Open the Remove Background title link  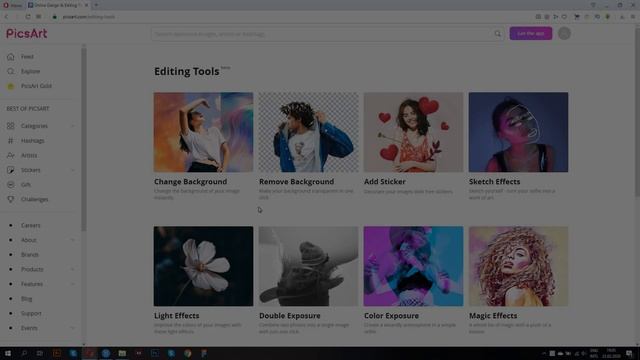296,182
